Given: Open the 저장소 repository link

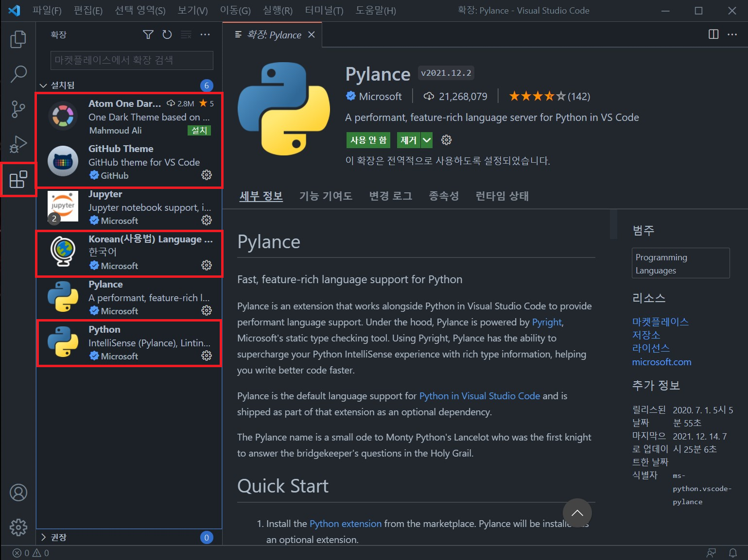Looking at the screenshot, I should pos(646,335).
